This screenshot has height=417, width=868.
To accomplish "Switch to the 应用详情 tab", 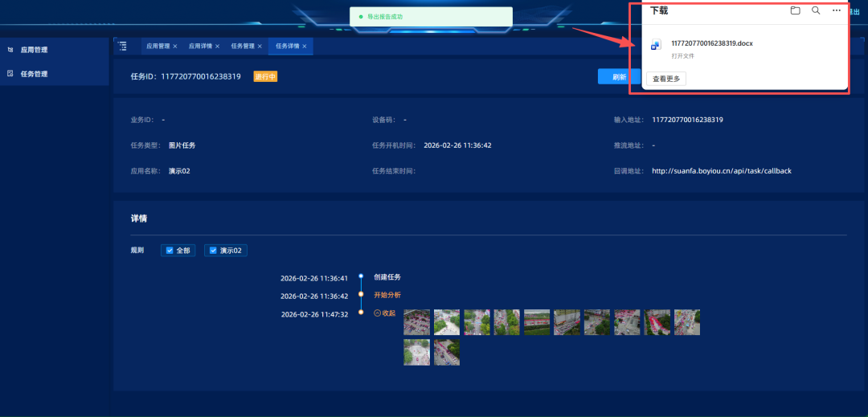I will tap(200, 47).
